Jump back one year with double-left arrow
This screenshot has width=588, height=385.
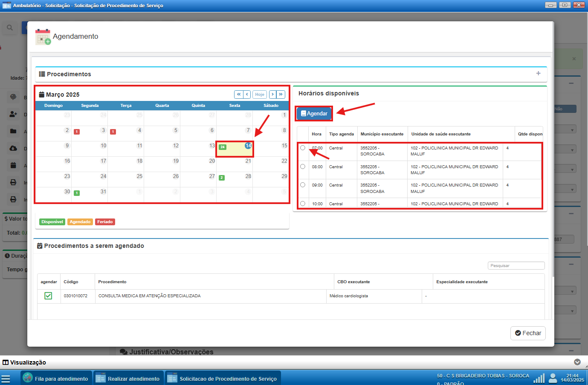click(239, 95)
